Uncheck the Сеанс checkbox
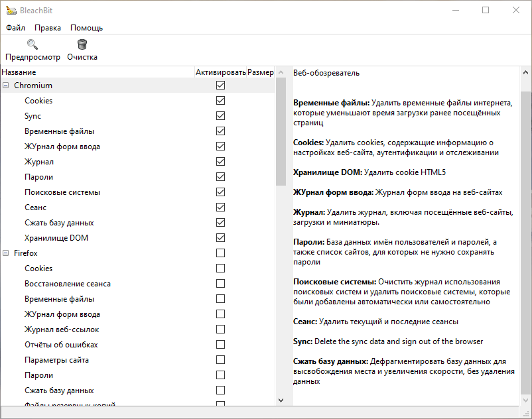Viewport: 532px width, 419px height. [220, 208]
